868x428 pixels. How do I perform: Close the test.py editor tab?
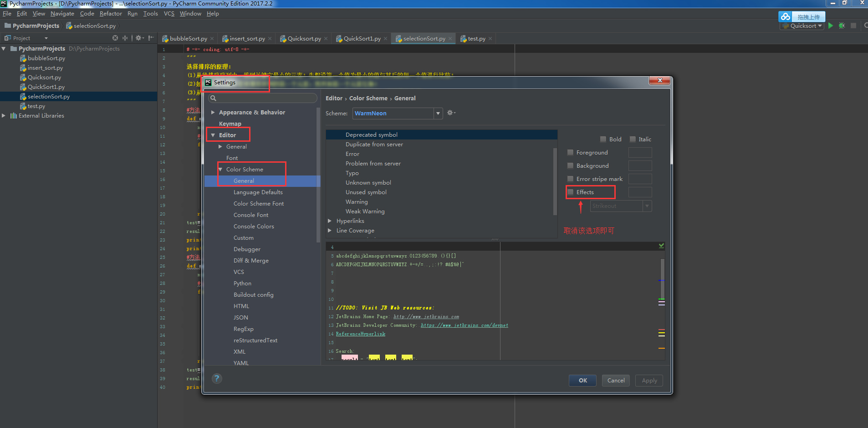click(x=490, y=39)
